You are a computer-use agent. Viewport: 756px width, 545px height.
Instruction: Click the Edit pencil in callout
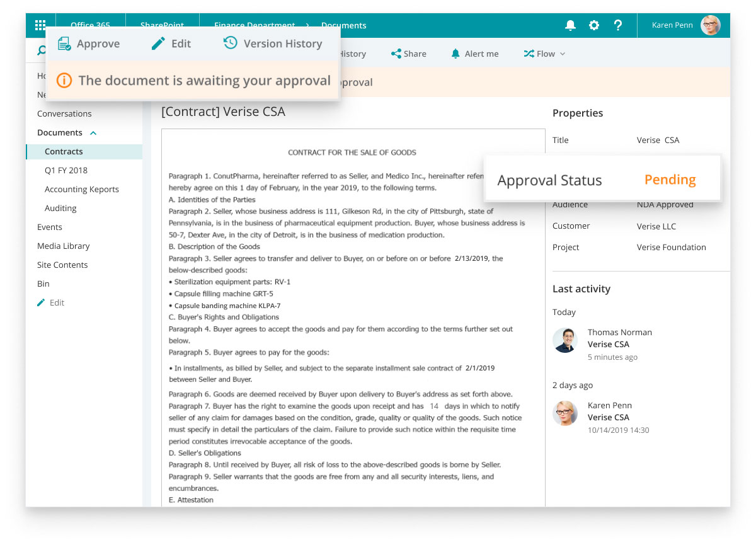pos(159,43)
